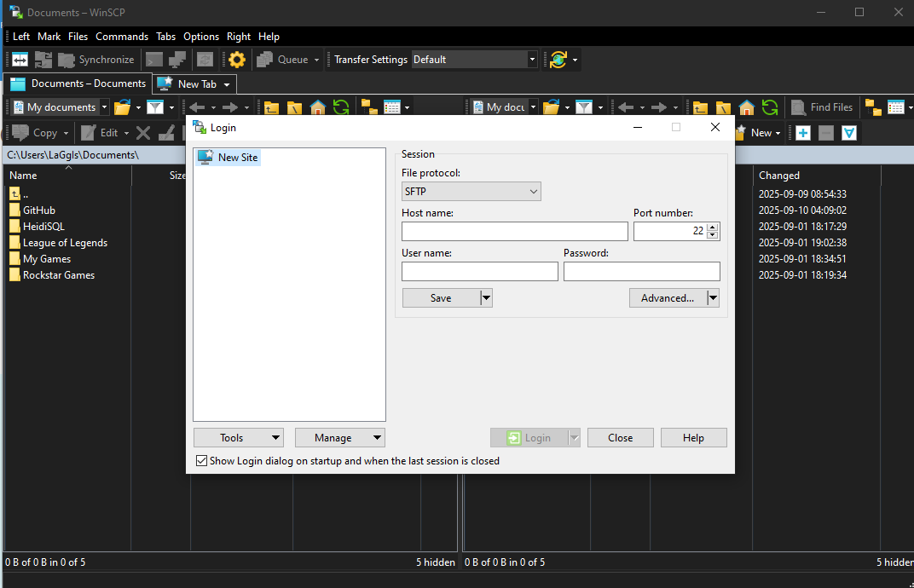This screenshot has height=588, width=914.
Task: Click the select-by-mask icon right of the minus icon
Action: coord(849,133)
